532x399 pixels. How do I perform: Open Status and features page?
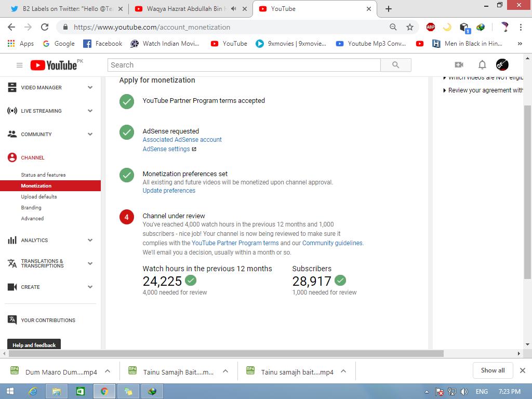tap(43, 175)
